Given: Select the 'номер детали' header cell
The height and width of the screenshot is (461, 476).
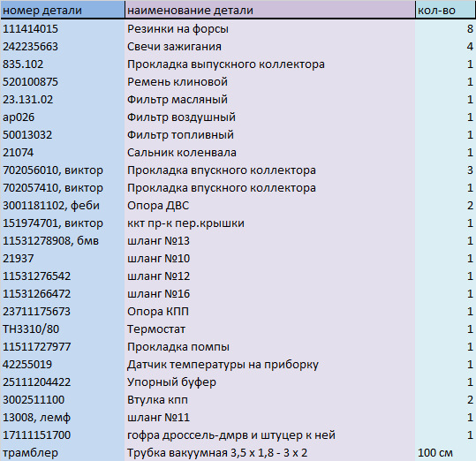Looking at the screenshot, I should tap(63, 10).
